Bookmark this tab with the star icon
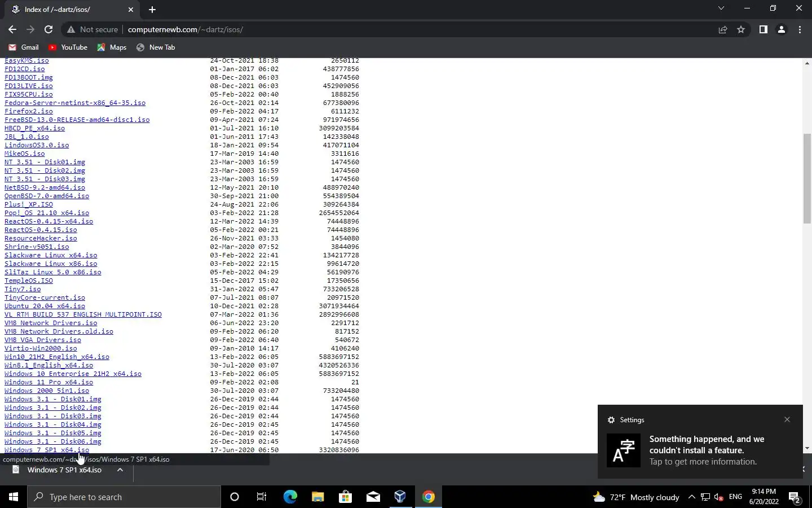 741,29
